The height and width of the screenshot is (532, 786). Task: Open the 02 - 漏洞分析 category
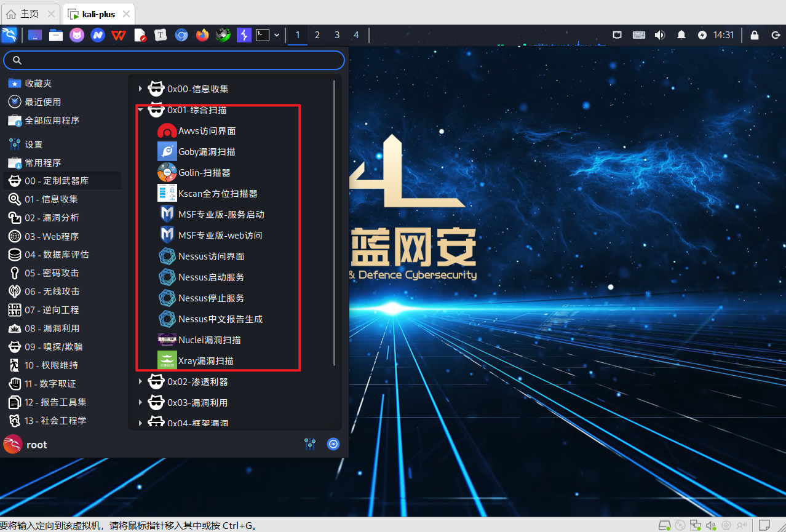[63, 218]
